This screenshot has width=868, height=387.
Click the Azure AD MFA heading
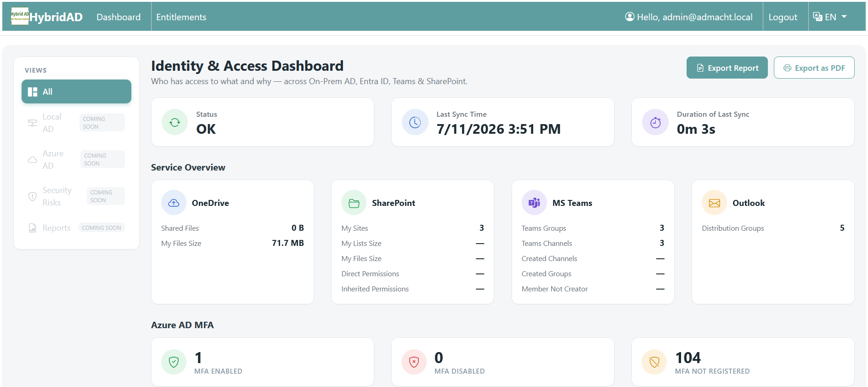point(182,325)
